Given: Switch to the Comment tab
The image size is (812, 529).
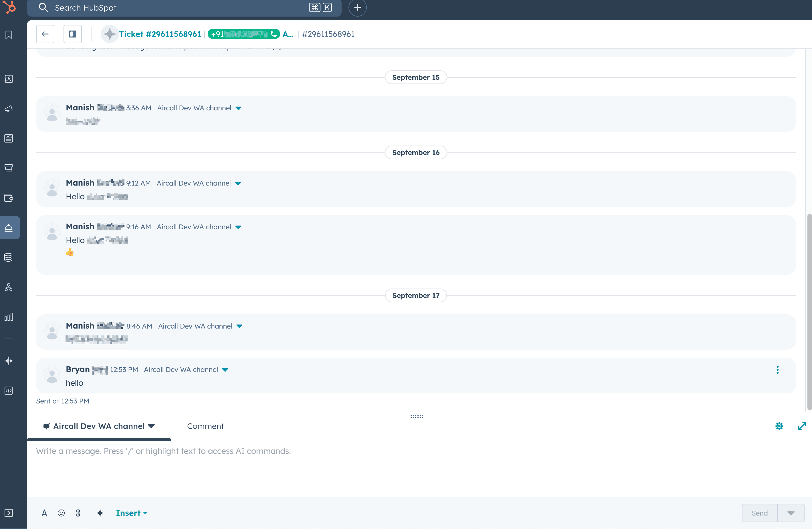Looking at the screenshot, I should click(x=205, y=426).
